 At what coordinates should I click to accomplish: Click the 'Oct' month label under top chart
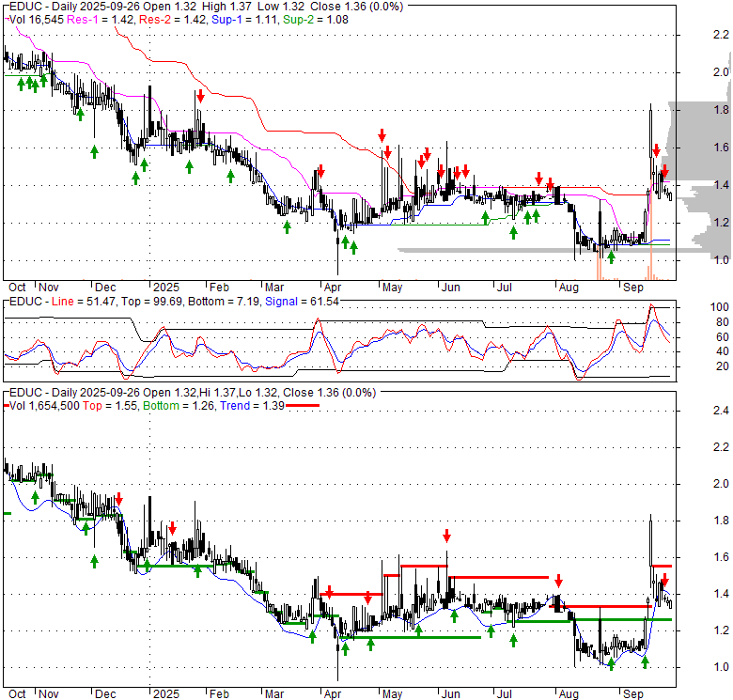pos(17,288)
